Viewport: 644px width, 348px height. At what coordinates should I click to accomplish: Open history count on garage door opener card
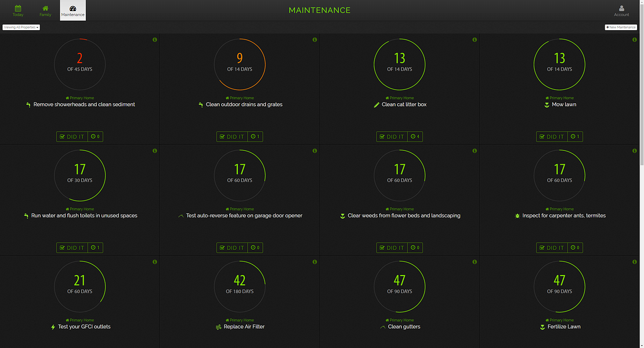255,248
